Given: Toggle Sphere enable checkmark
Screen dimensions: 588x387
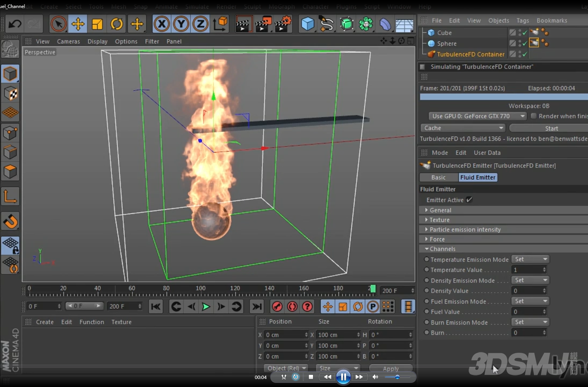Looking at the screenshot, I should [x=525, y=43].
